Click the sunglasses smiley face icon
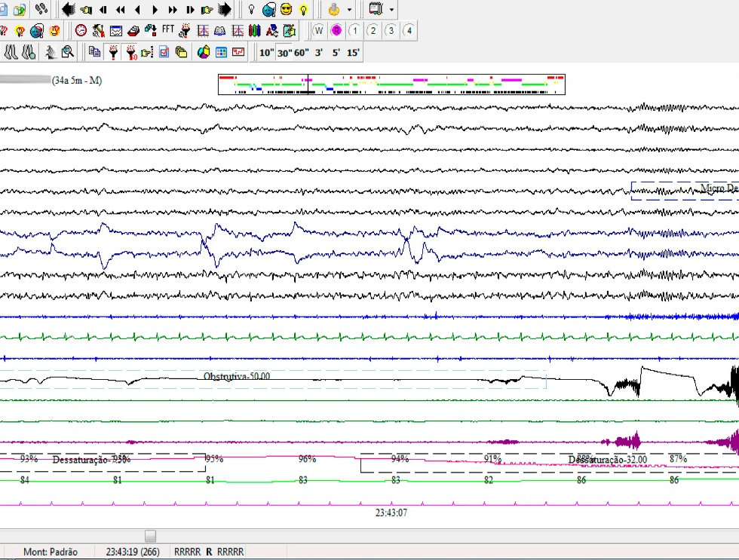This screenshot has height=560, width=739. [286, 9]
